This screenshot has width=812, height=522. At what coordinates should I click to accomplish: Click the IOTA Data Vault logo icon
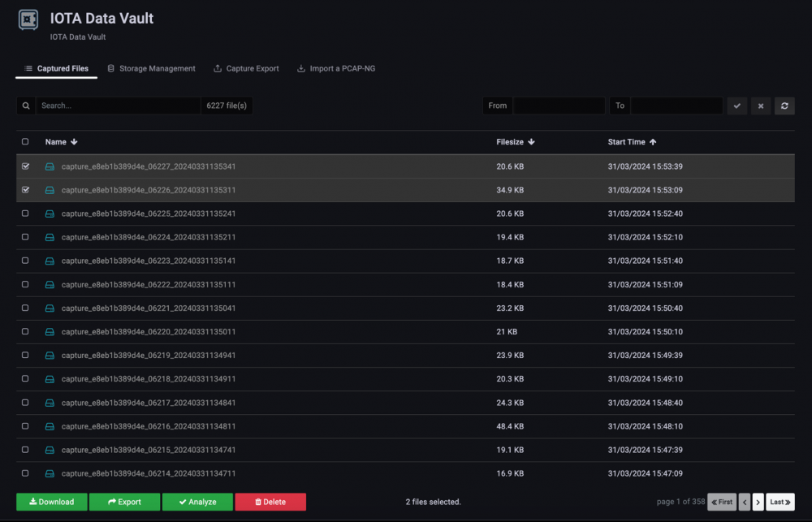tap(28, 20)
